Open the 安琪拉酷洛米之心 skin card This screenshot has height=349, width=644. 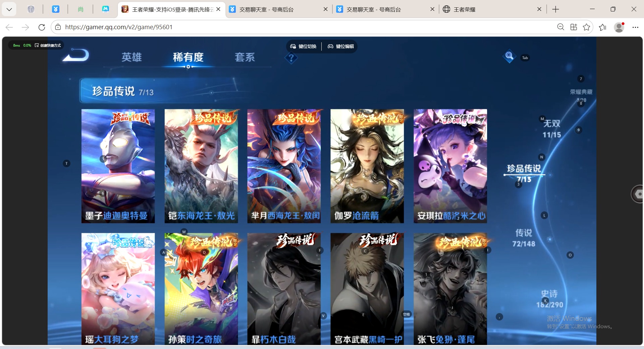[450, 166]
